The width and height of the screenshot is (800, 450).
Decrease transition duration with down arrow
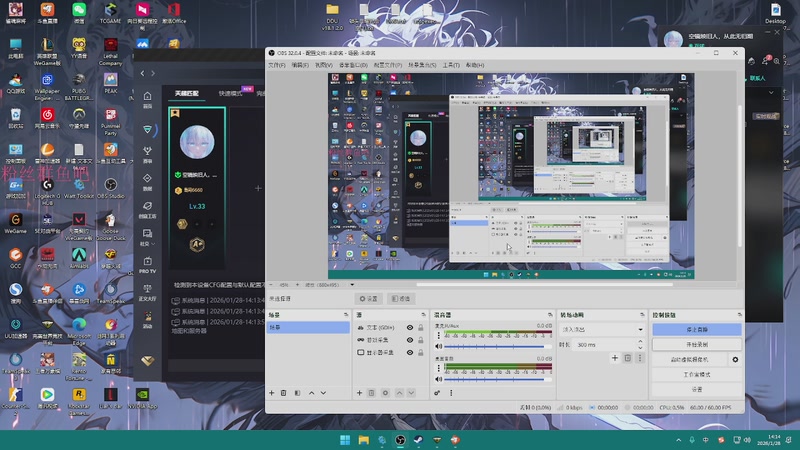(x=640, y=348)
